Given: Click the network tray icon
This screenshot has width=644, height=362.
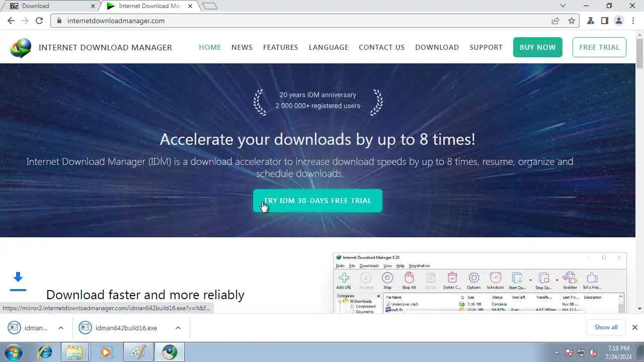Looking at the screenshot, I should [x=581, y=352].
